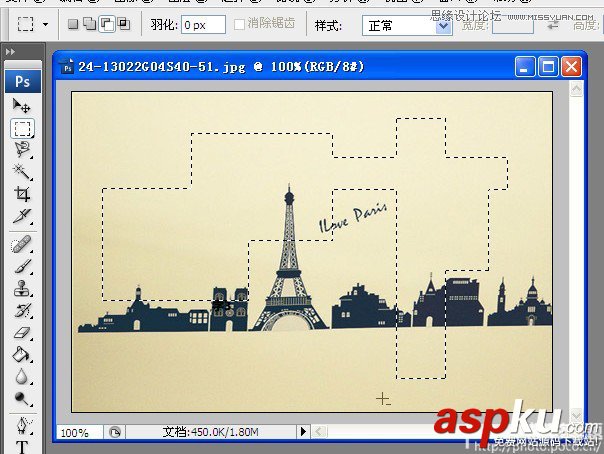Select the Blur tool
The height and width of the screenshot is (454, 604).
(22, 377)
